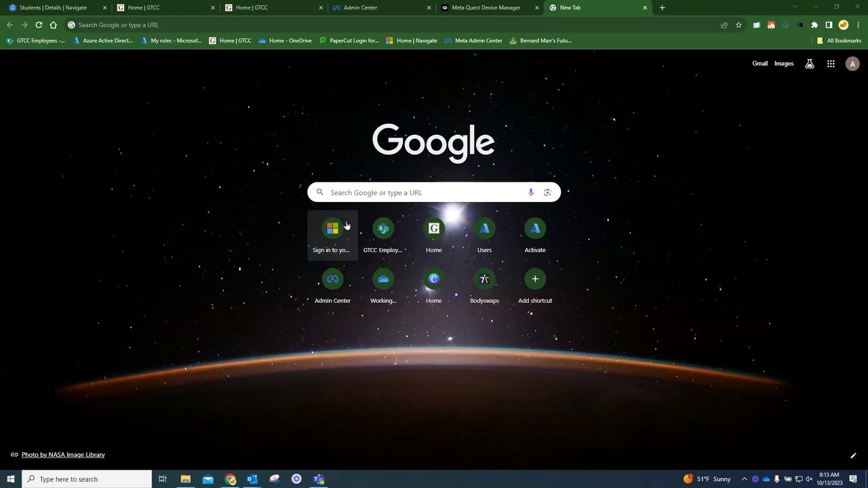Share this page icon in address bar
Viewport: 868px width, 488px height.
(x=724, y=25)
